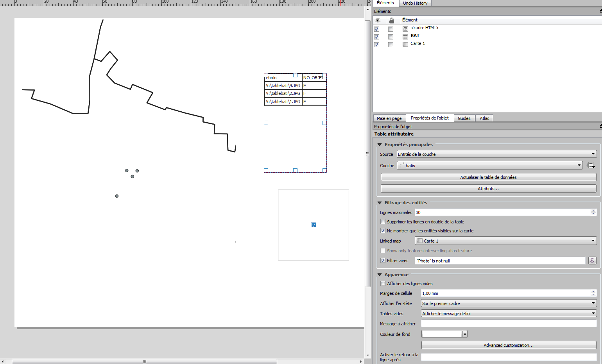Open the Atlas tab

[485, 118]
